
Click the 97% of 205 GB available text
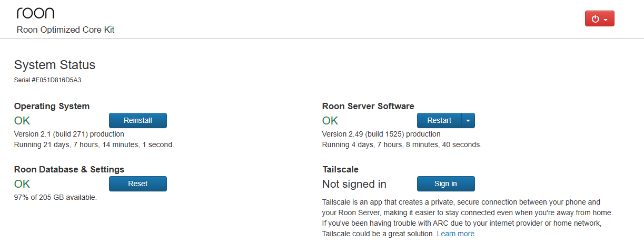(55, 197)
